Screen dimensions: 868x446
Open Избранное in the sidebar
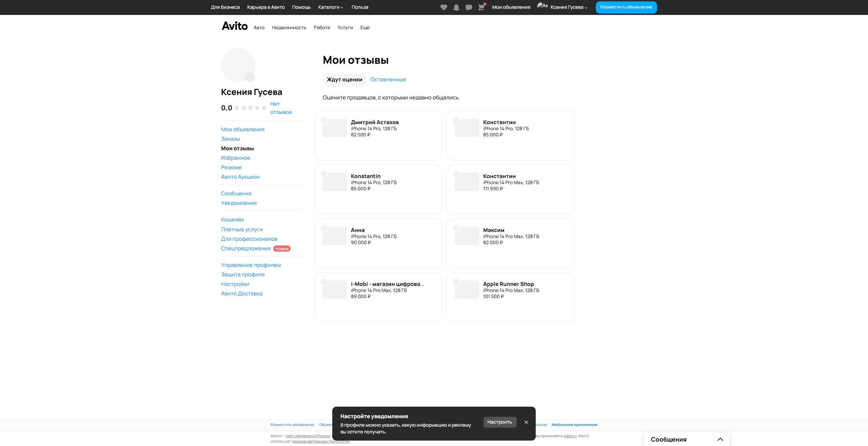[x=235, y=158]
